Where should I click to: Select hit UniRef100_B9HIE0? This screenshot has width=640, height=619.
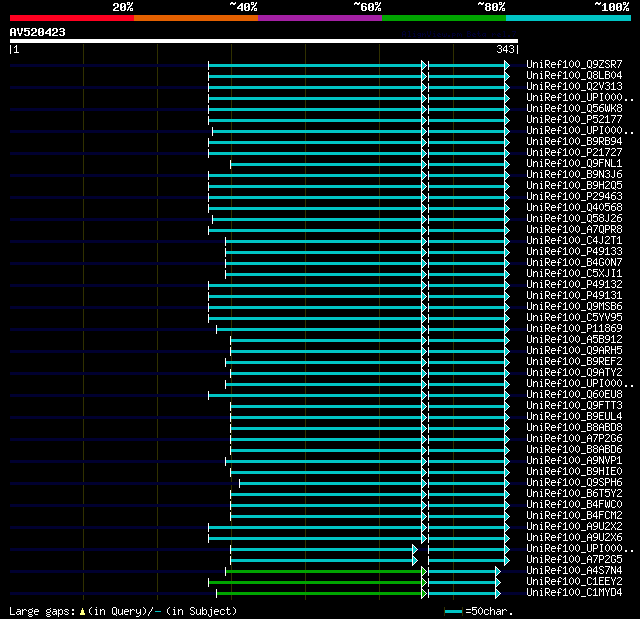pyautogui.click(x=574, y=472)
